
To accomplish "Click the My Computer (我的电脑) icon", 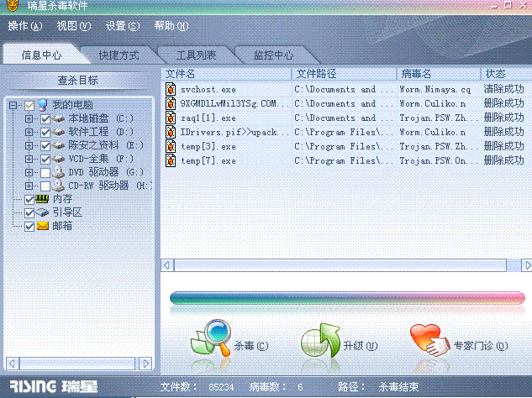I will click(x=43, y=105).
